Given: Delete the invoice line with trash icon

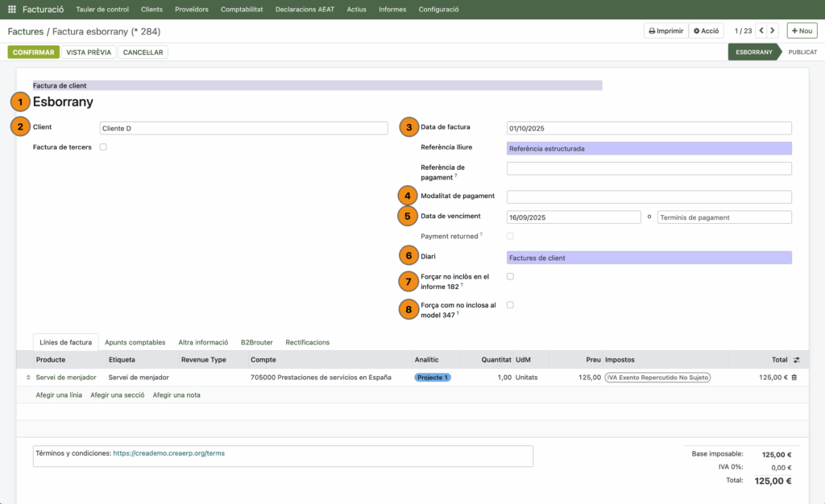Looking at the screenshot, I should click(794, 377).
